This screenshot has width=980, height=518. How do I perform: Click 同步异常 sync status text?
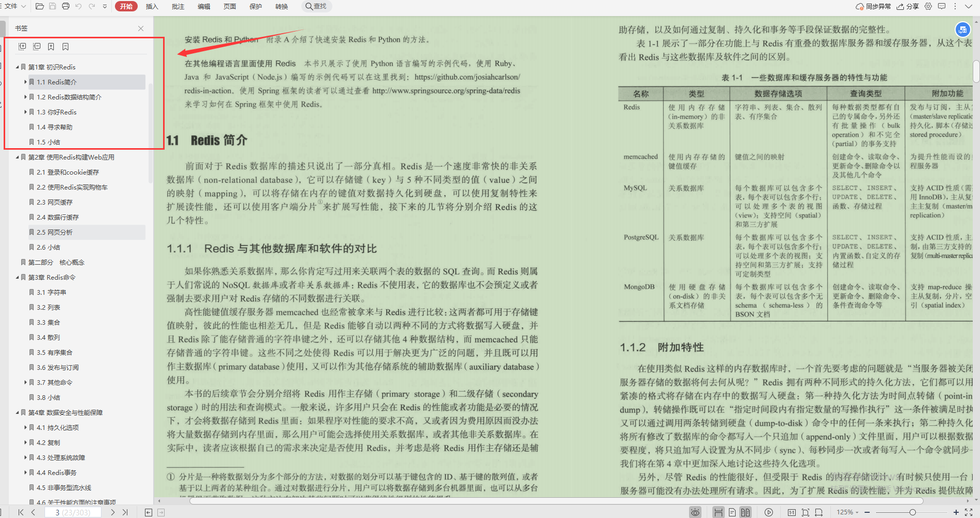880,6
